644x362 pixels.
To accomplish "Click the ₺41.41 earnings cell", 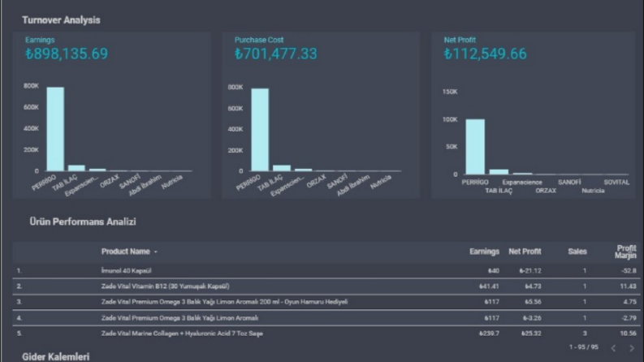I will click(x=489, y=287).
